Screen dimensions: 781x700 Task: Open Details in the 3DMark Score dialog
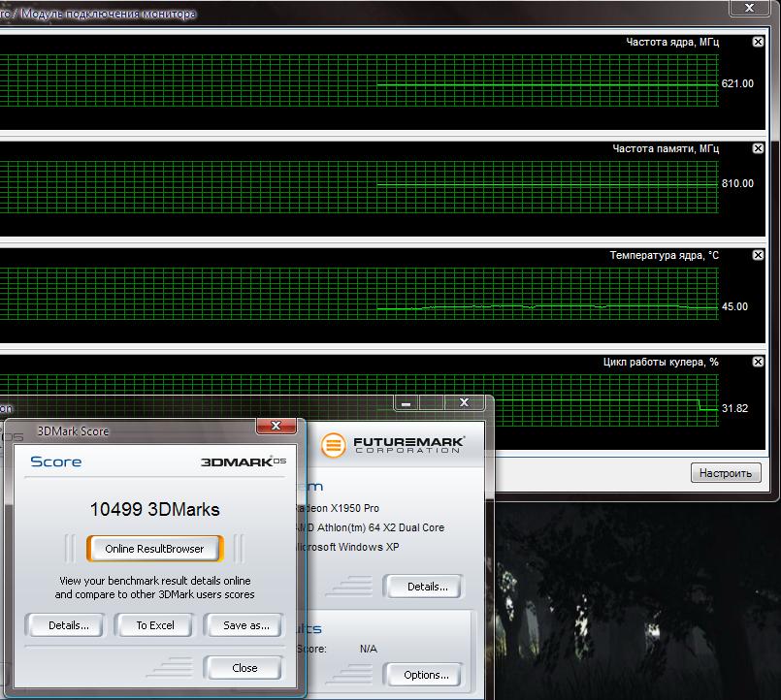[x=69, y=625]
